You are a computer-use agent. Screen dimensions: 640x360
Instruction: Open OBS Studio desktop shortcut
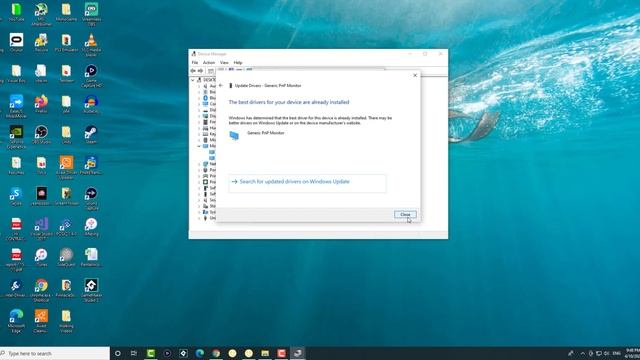click(41, 135)
